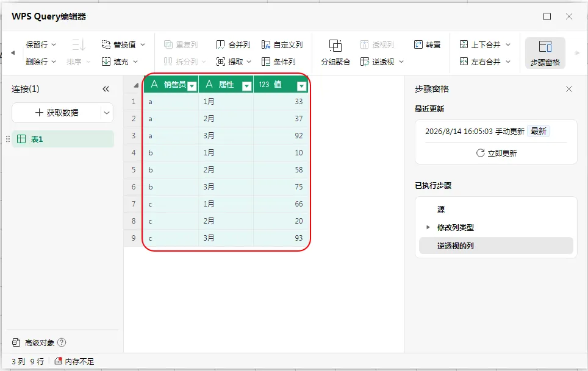Viewport: 588px width, 371px height.
Task: Click the 左右合并 (merge queries) tool
Action: 480,62
